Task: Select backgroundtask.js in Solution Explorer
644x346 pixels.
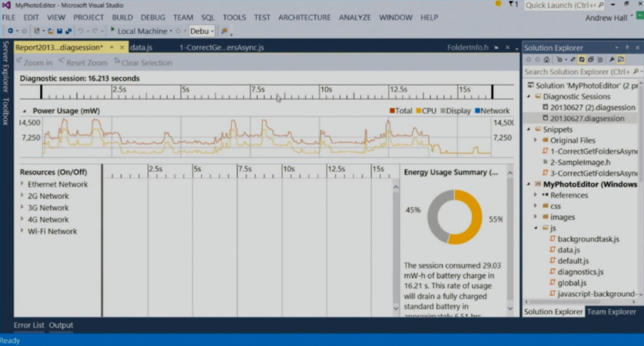Action: click(588, 239)
